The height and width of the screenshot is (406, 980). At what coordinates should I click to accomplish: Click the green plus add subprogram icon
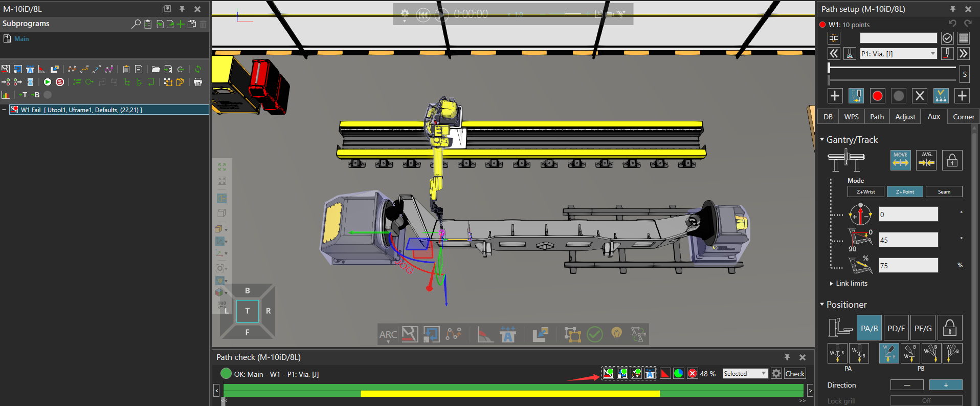(x=181, y=24)
